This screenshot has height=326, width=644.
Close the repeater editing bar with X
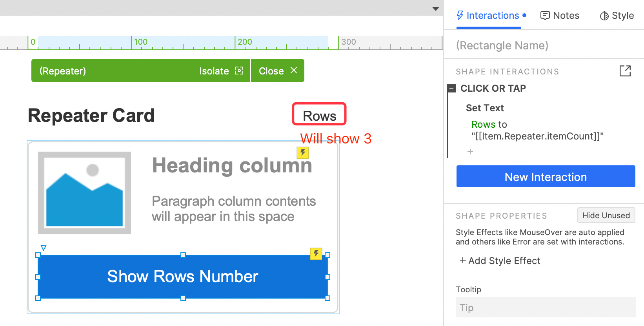294,71
